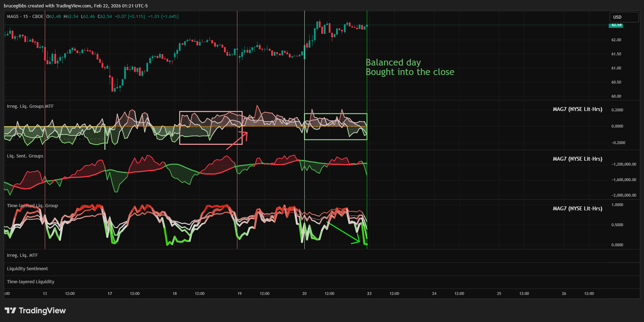Viewport: 644px width, 322px height.
Task: Select the pink rectangle drawing
Action: coord(211,112)
